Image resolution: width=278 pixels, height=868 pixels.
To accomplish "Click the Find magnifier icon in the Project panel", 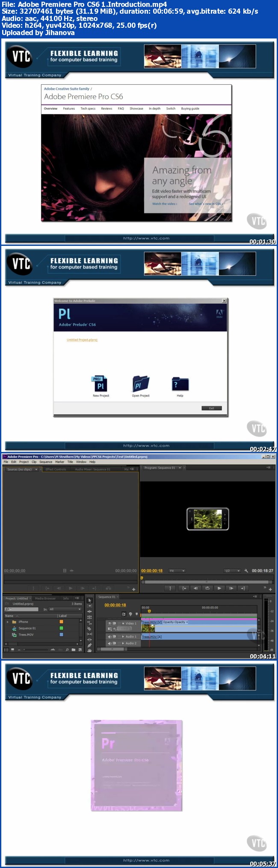I will tap(67, 650).
